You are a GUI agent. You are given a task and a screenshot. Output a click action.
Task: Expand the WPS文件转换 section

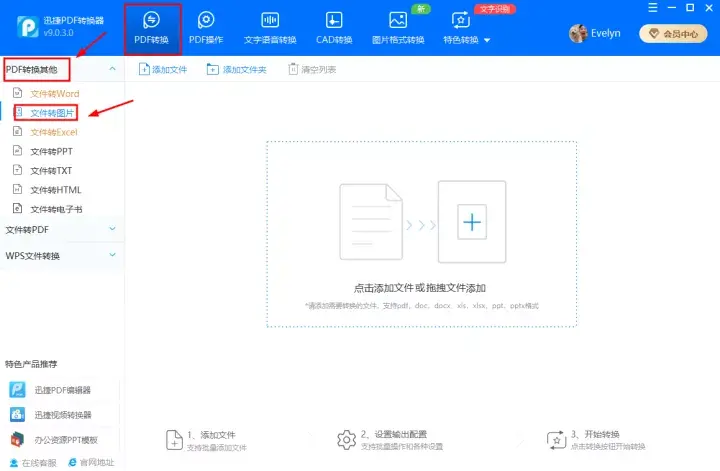[112, 255]
